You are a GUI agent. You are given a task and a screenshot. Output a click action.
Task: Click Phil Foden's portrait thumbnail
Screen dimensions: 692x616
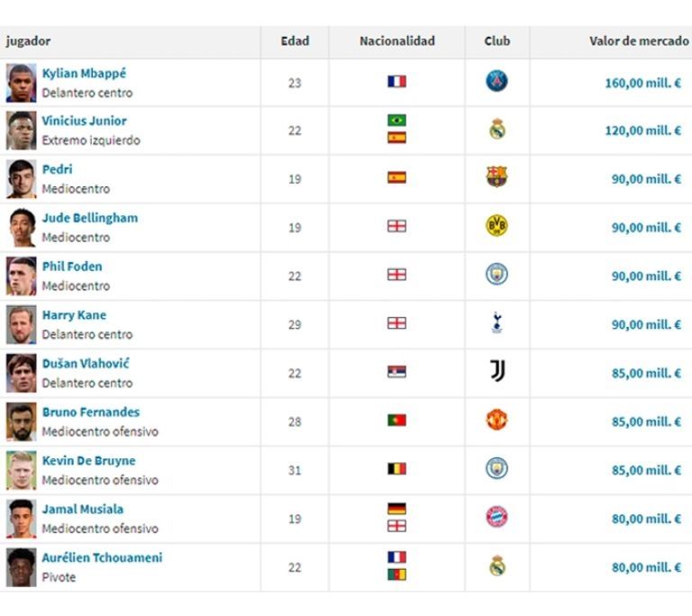[x=22, y=276]
